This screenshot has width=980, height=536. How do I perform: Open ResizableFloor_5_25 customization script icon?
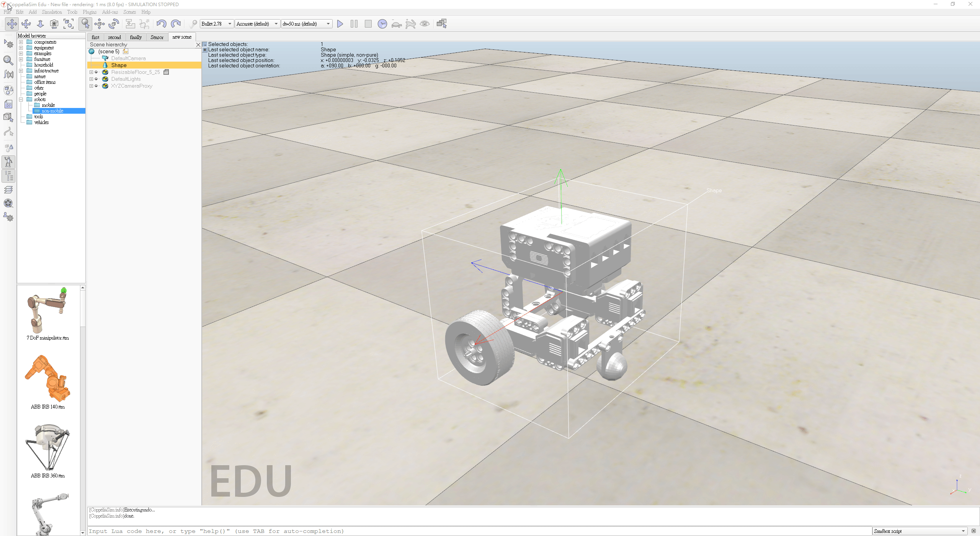point(166,72)
